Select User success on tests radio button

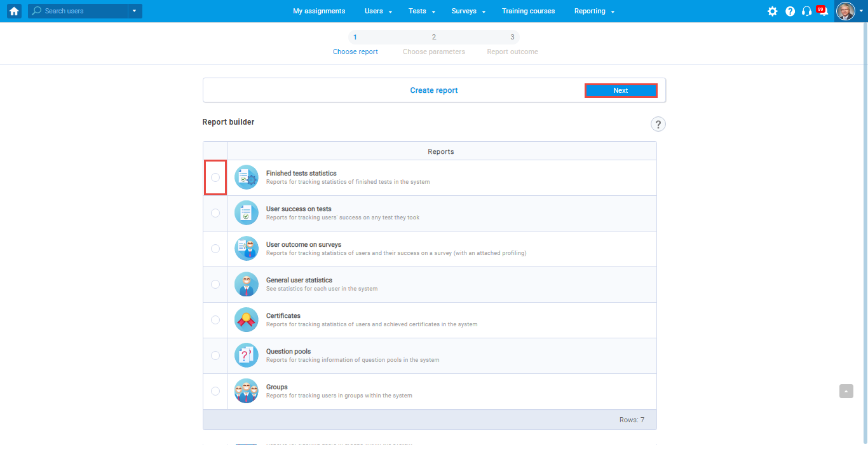pos(215,213)
